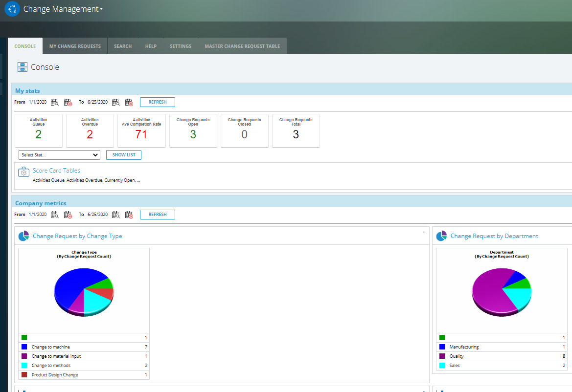Screen dimensions: 572x392
Task: Clear the My stats From date
Action: click(x=68, y=102)
